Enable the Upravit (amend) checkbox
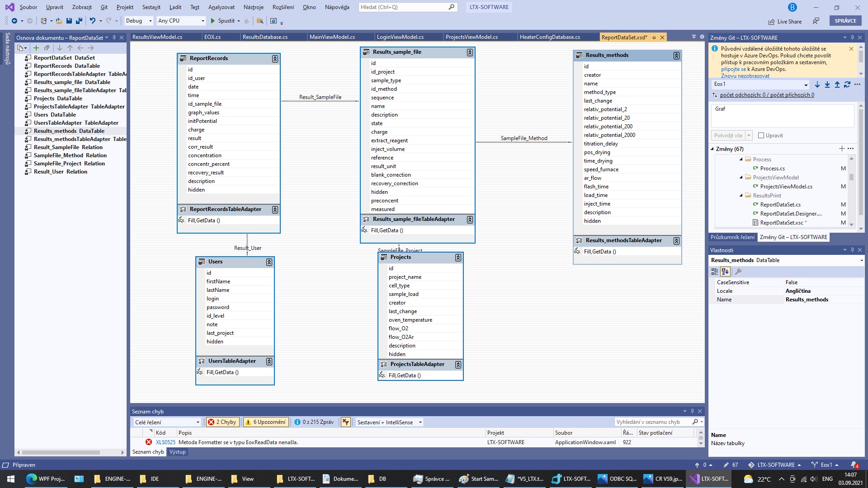Viewport: 868px width, 488px height. (x=761, y=136)
